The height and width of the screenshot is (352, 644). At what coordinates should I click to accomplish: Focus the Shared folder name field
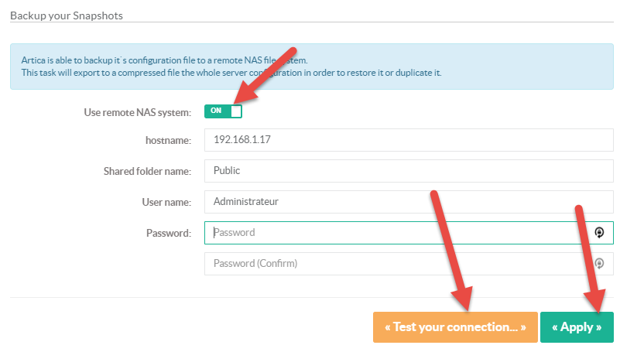coord(409,171)
